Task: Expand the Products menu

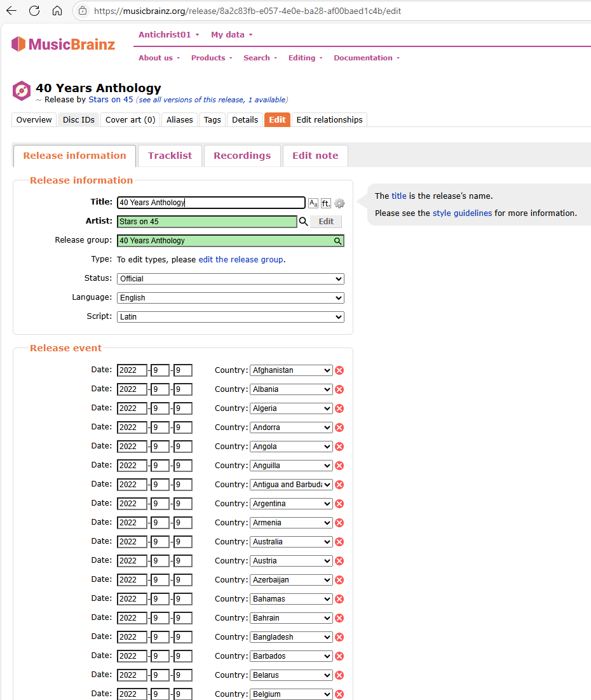Action: tap(212, 58)
